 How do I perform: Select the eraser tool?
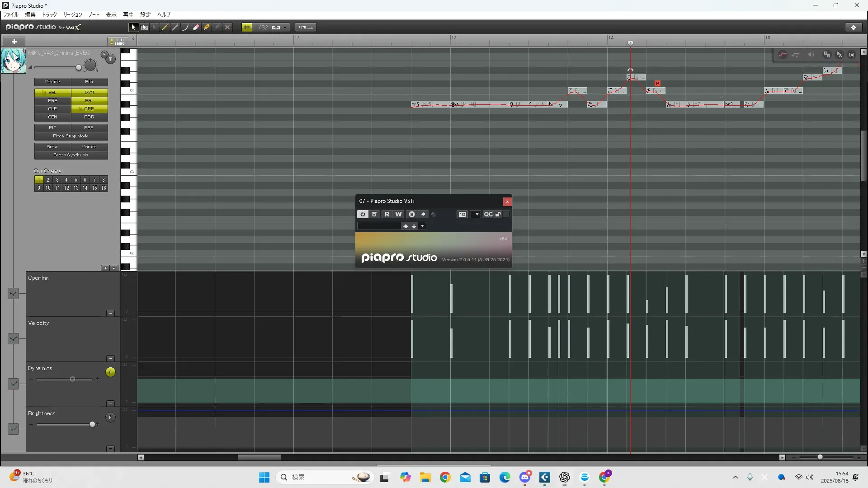pyautogui.click(x=196, y=28)
